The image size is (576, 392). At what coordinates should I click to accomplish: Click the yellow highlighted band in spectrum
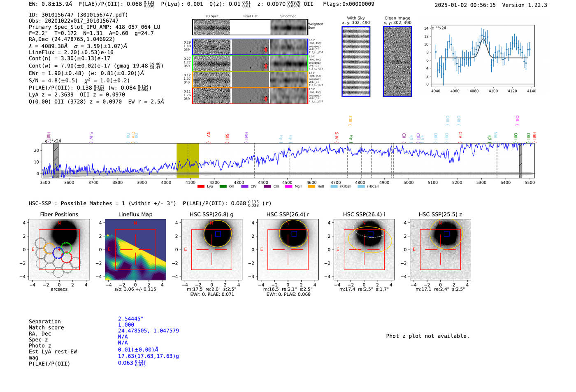point(188,161)
